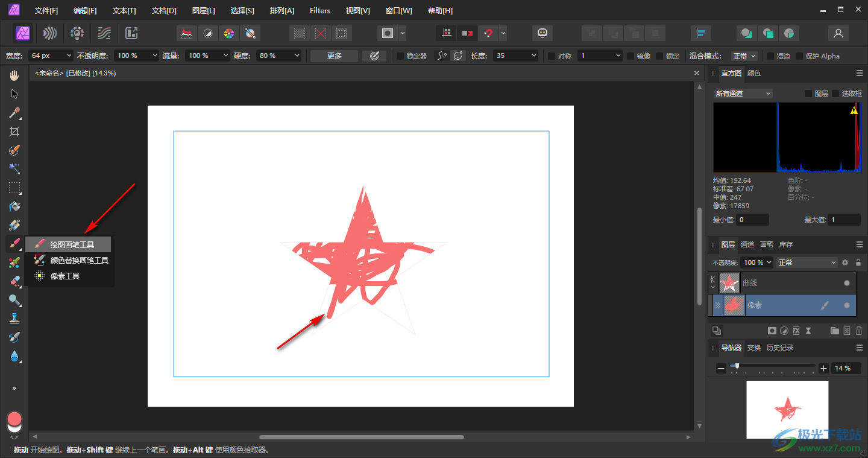Viewport: 868px width, 458px height.
Task: Enable the 湿边 wet edges checkbox
Action: coord(770,56)
